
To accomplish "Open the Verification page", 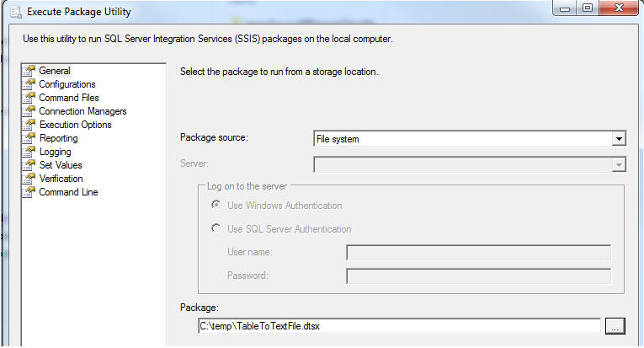I will [x=61, y=179].
